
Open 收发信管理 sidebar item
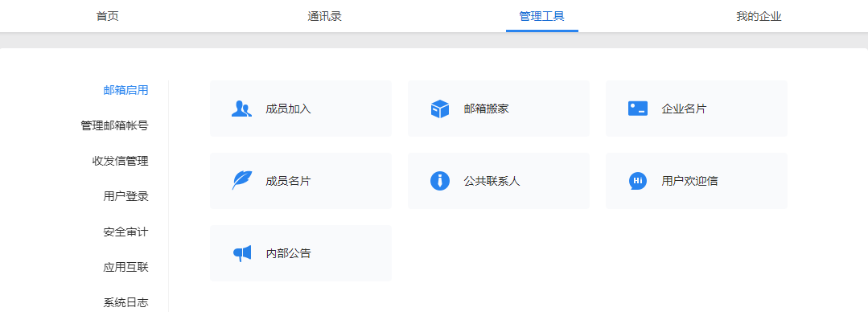[120, 161]
